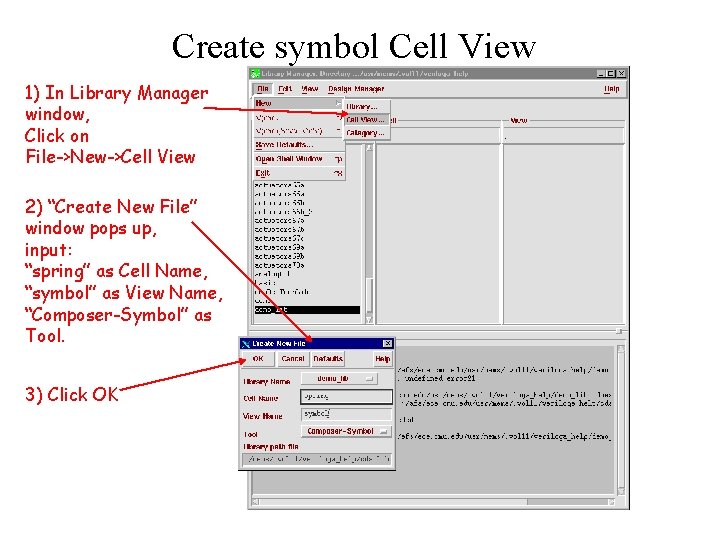Image resolution: width=720 pixels, height=540 pixels.
Task: Click log pane horizontal scroll right arrow
Action: click(611, 502)
